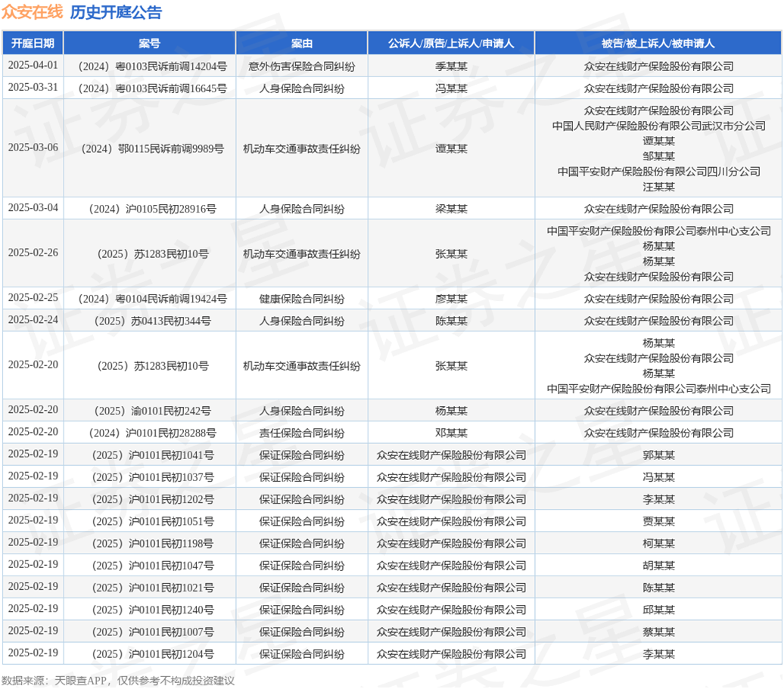Click case number 沪0101民初1047号
This screenshot has height=689, width=784.
(x=153, y=565)
